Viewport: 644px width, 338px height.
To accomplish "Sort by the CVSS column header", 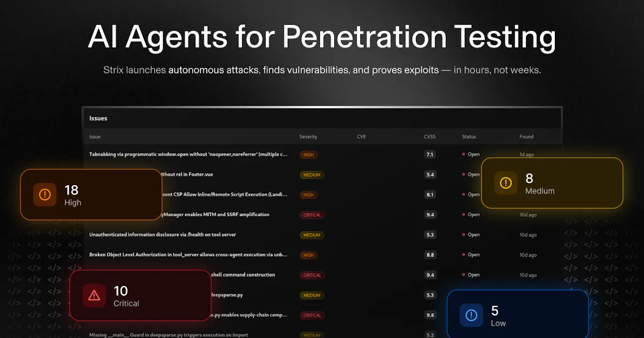I will [x=429, y=137].
